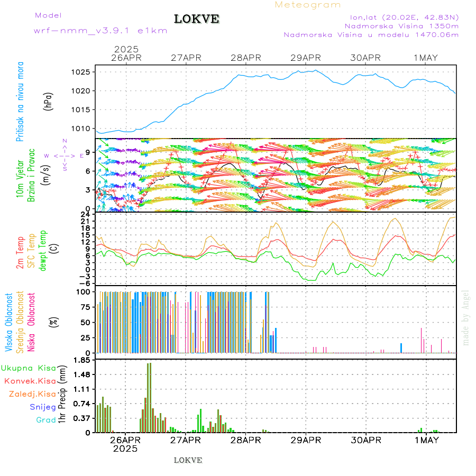Select "29APR" on the top date axis
Image resolution: width=476 pixels, height=476 pixels.
tap(306, 58)
